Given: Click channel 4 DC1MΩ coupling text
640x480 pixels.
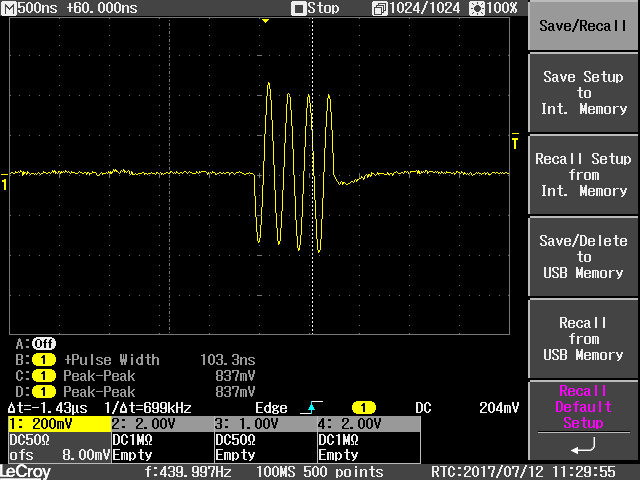Looking at the screenshot, I should 338,440.
